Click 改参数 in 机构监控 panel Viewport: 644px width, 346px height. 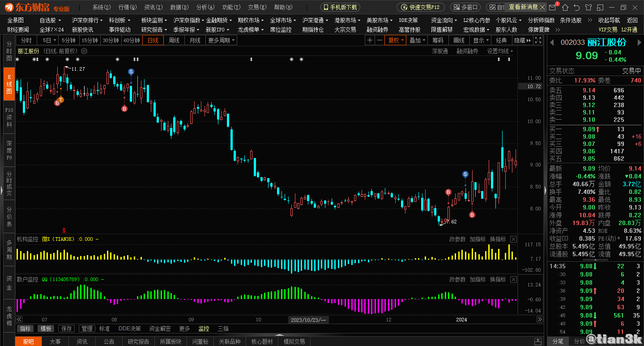point(457,239)
